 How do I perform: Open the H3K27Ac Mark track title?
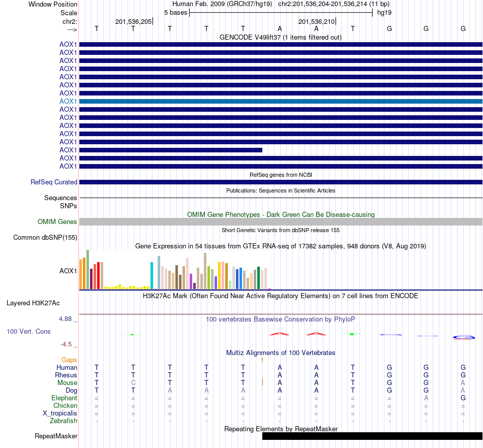point(281,296)
